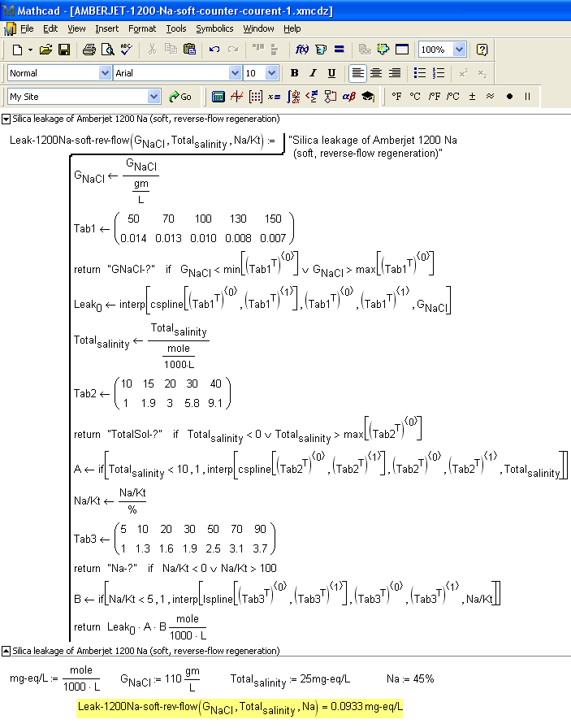Open the Tools menu
The image size is (571, 728).
click(x=176, y=28)
